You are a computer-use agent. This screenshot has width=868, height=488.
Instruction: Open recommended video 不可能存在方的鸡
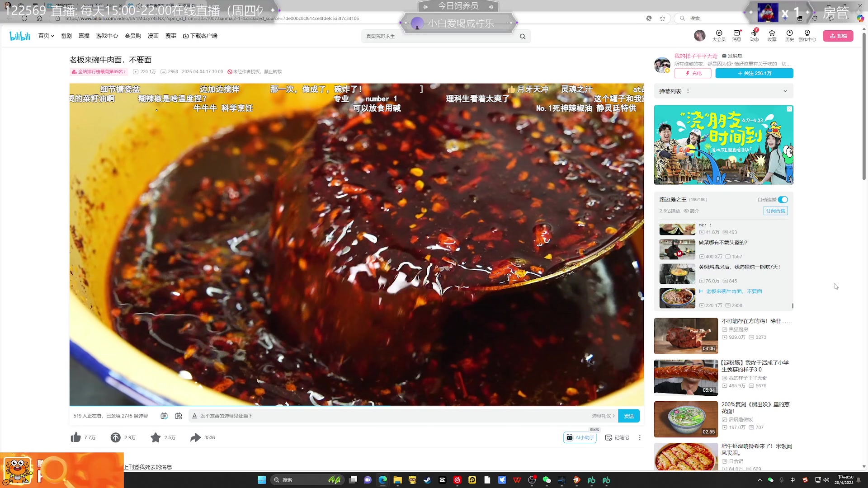(x=723, y=336)
